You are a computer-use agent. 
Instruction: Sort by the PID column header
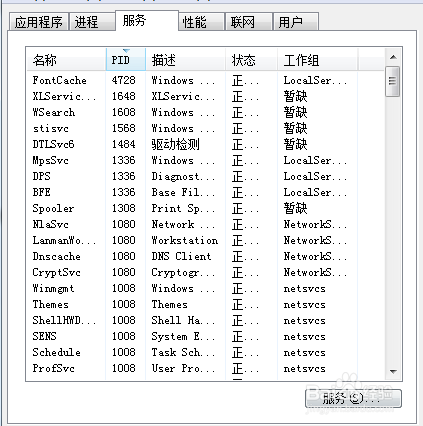pyautogui.click(x=126, y=60)
